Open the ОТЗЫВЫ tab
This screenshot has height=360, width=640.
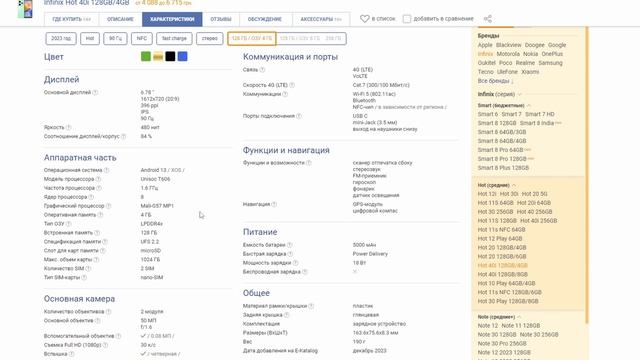tap(221, 19)
